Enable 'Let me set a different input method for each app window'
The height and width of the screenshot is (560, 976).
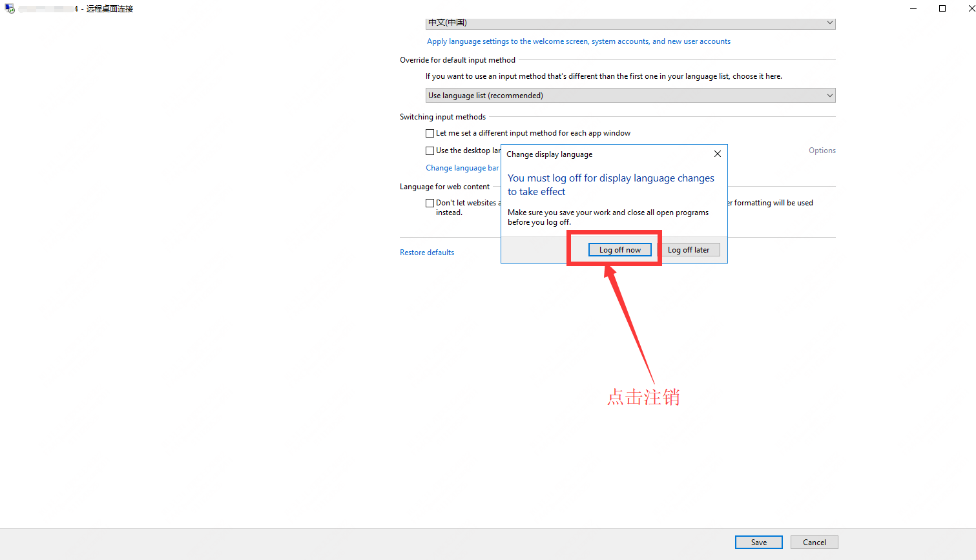pos(430,133)
